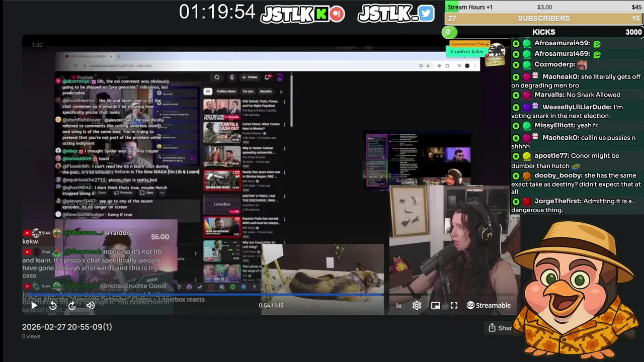The image size is (644, 362).
Task: Toggle picture-in-picture mode
Action: coord(436,305)
